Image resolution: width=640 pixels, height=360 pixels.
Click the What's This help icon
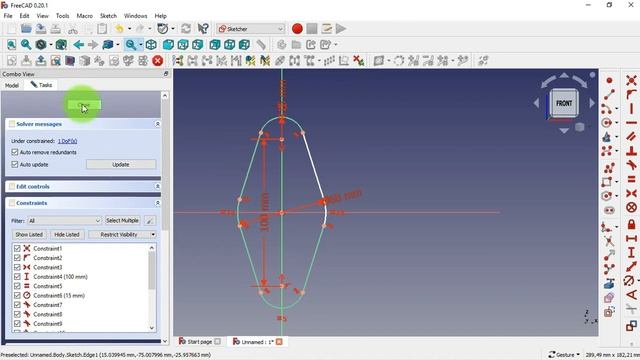pos(203,29)
